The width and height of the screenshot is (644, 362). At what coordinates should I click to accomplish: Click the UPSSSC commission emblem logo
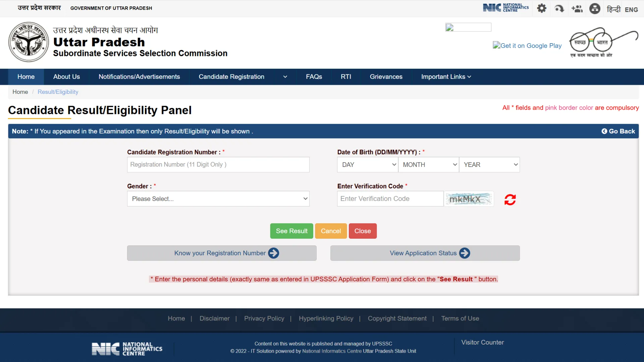click(x=28, y=42)
